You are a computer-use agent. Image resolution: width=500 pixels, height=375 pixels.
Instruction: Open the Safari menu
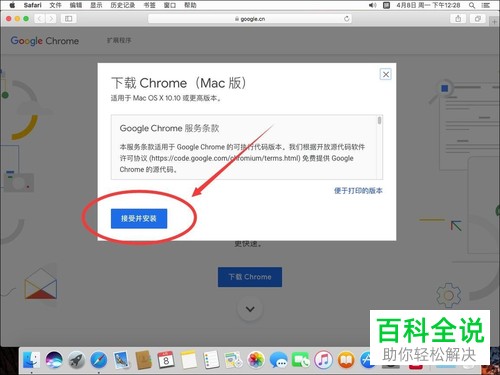click(x=33, y=5)
